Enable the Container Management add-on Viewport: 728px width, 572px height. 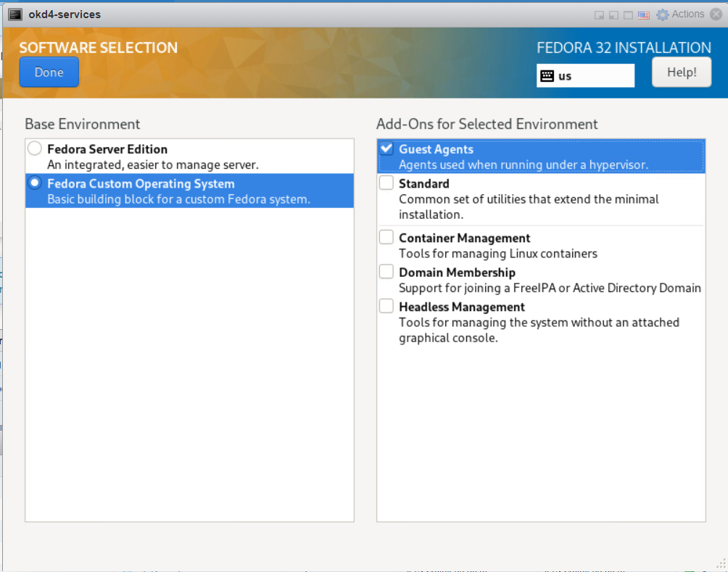pyautogui.click(x=386, y=237)
